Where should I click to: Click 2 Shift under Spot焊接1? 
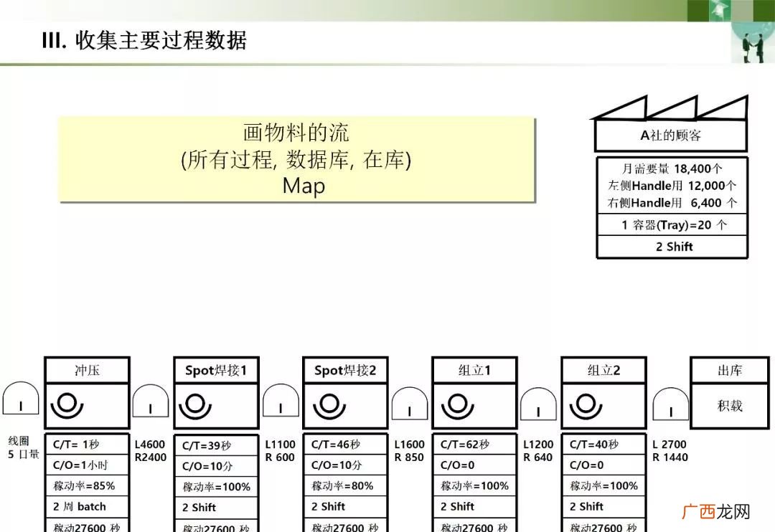(x=216, y=508)
